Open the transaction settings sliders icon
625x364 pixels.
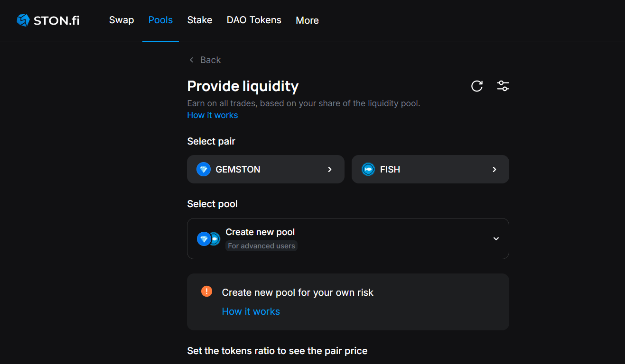click(x=503, y=86)
